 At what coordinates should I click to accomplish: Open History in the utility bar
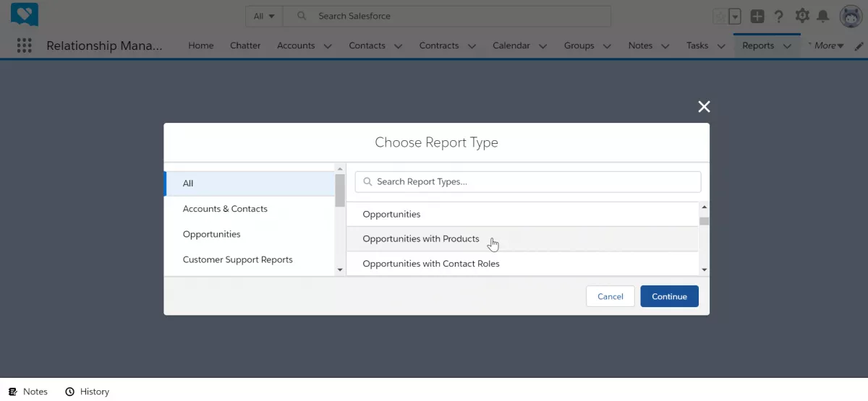point(88,392)
